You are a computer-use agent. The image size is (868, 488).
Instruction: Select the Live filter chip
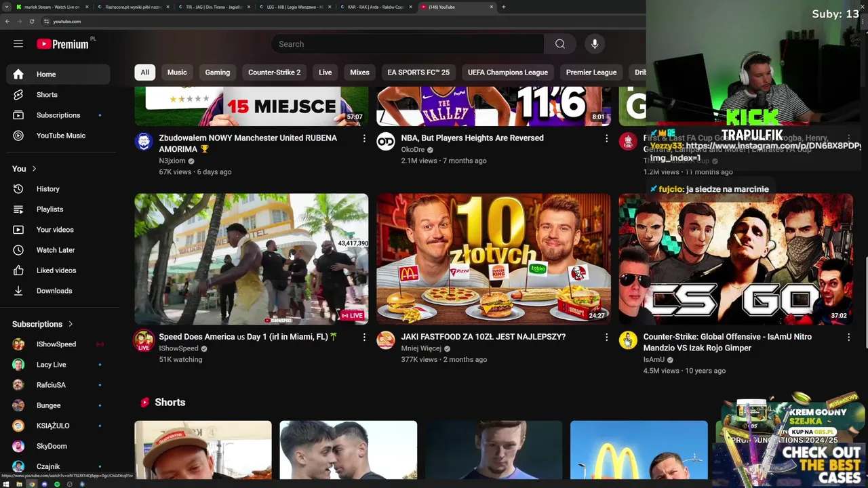325,73
